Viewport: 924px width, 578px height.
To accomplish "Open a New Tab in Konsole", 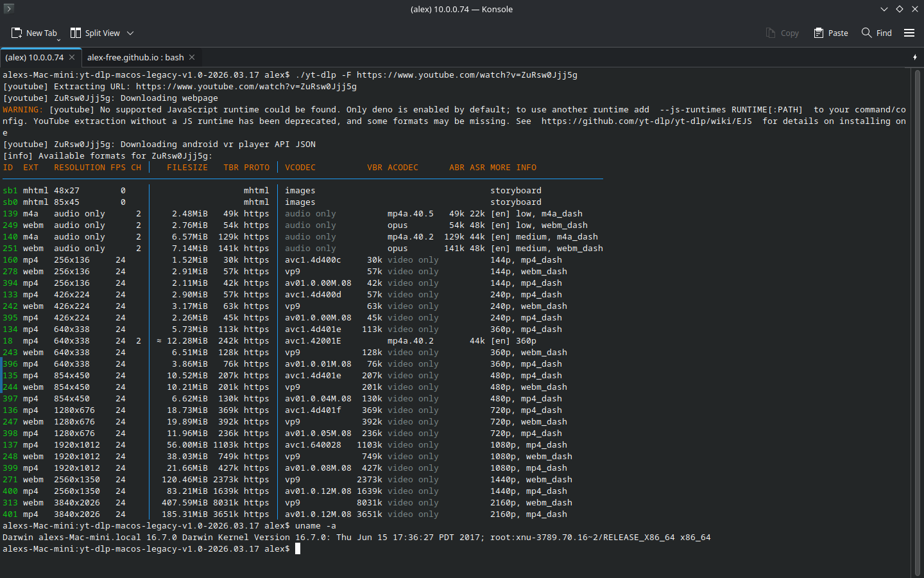I will (x=35, y=33).
